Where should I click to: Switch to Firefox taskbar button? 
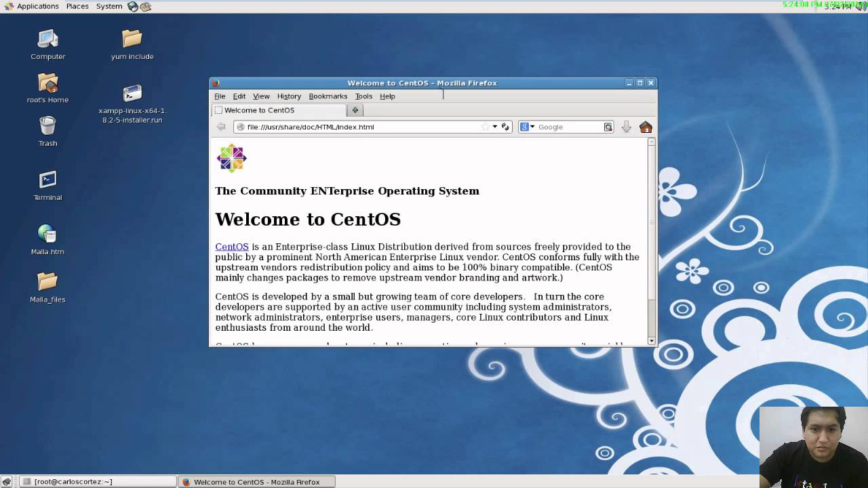pyautogui.click(x=258, y=482)
